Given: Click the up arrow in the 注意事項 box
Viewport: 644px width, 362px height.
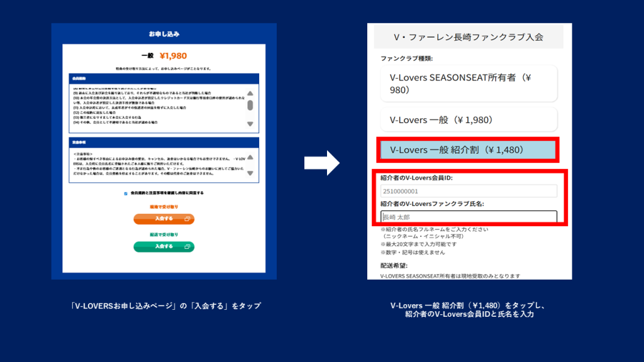Looking at the screenshot, I should point(250,157).
